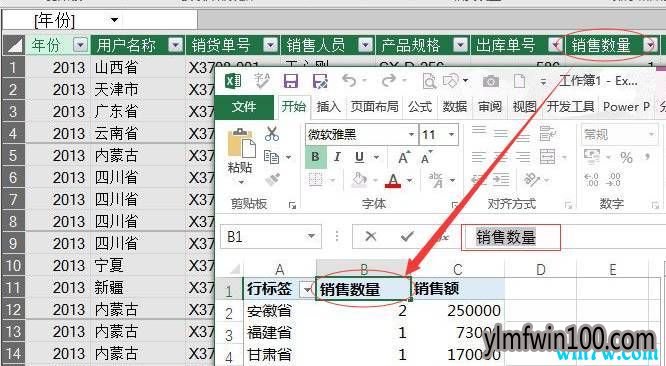Expand the Name Box dropdown next to B1
The height and width of the screenshot is (366, 666).
312,236
